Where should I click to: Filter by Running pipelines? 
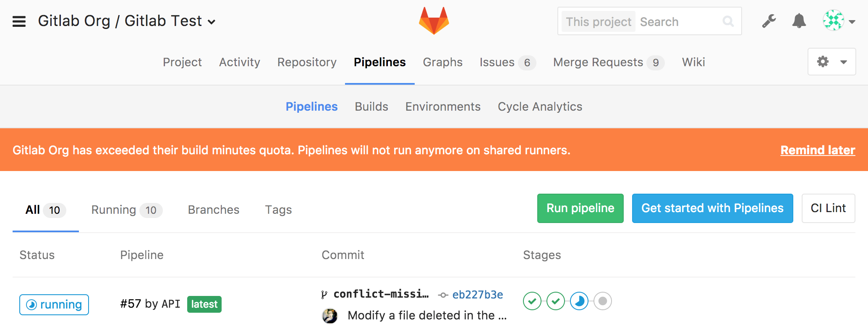pos(127,210)
